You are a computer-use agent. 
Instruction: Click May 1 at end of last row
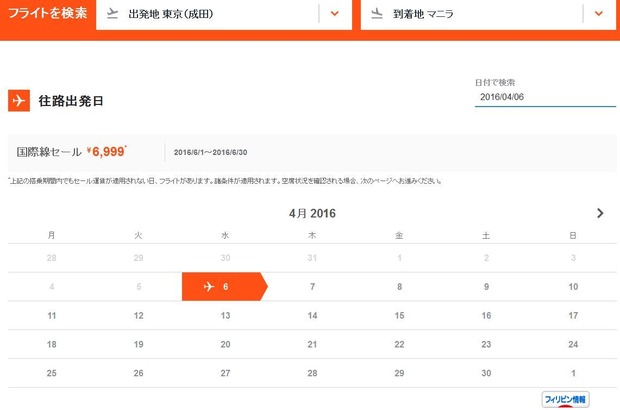click(573, 373)
